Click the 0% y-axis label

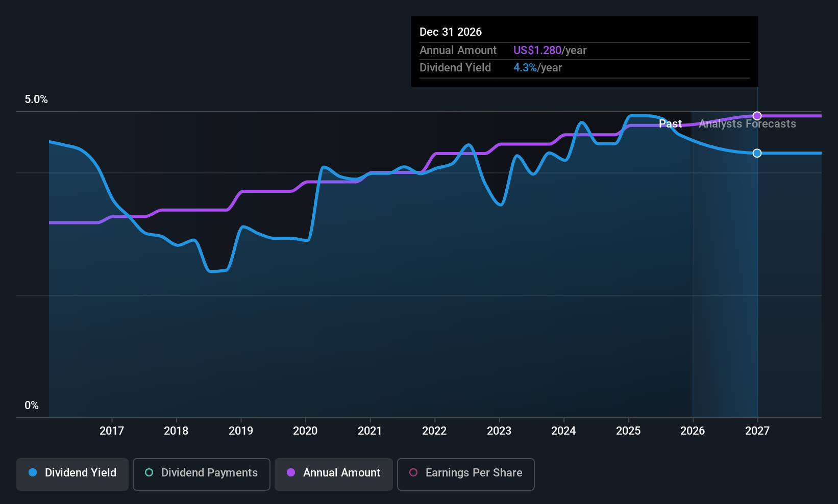pos(32,406)
